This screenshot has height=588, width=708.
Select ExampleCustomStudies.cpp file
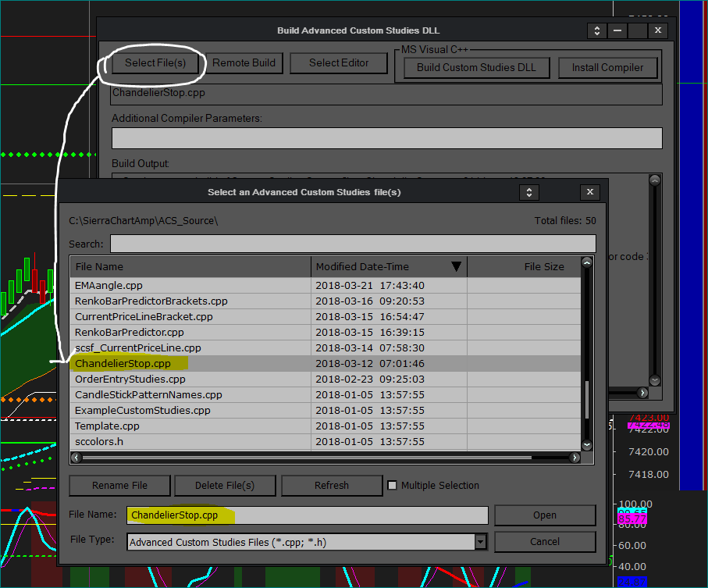[326, 411]
